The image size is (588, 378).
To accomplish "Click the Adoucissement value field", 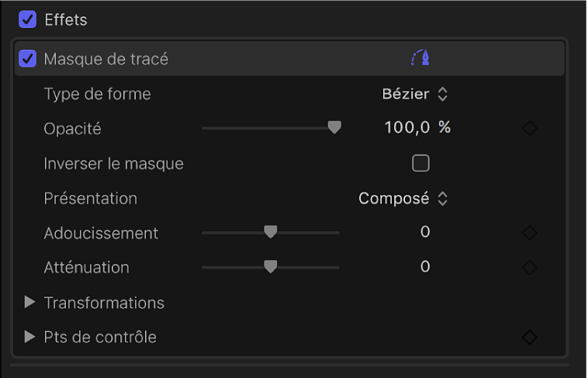I will point(425,232).
